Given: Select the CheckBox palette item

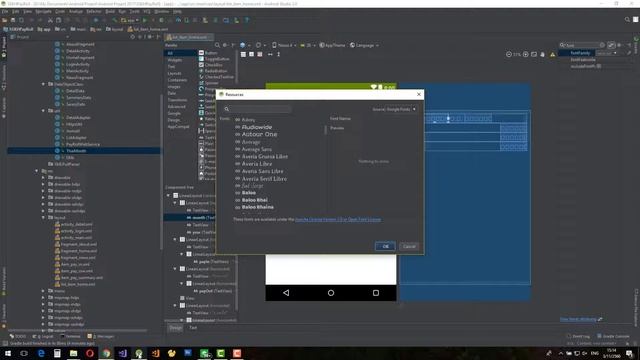Looking at the screenshot, I should click(211, 65).
